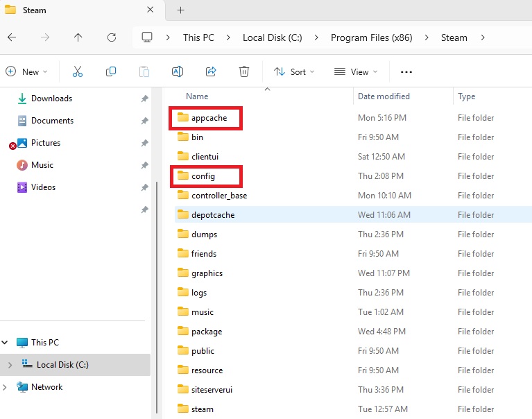Select the clientui folder row
This screenshot has width=532, height=419.
pyautogui.click(x=353, y=156)
